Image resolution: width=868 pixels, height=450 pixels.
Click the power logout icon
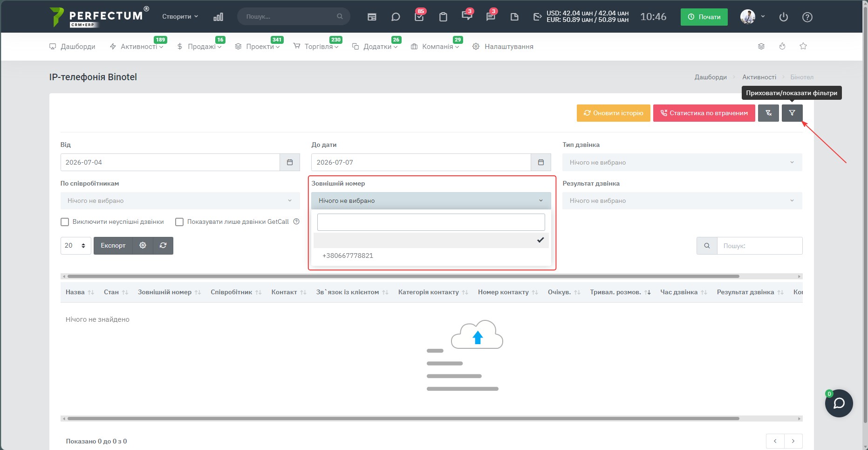(784, 17)
